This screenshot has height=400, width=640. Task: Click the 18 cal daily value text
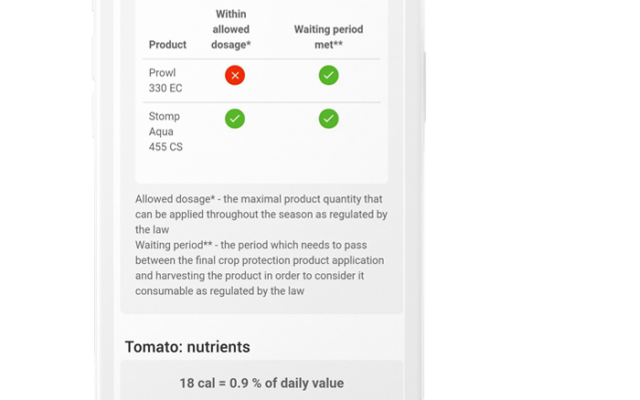(262, 383)
